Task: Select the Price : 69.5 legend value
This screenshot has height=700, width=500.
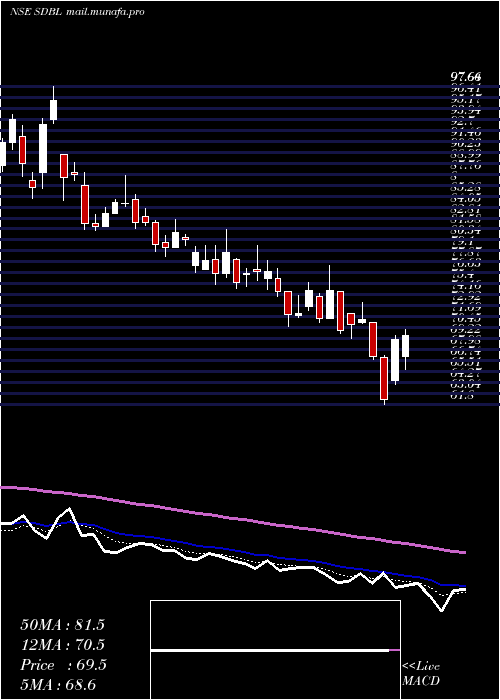Action: [63, 665]
